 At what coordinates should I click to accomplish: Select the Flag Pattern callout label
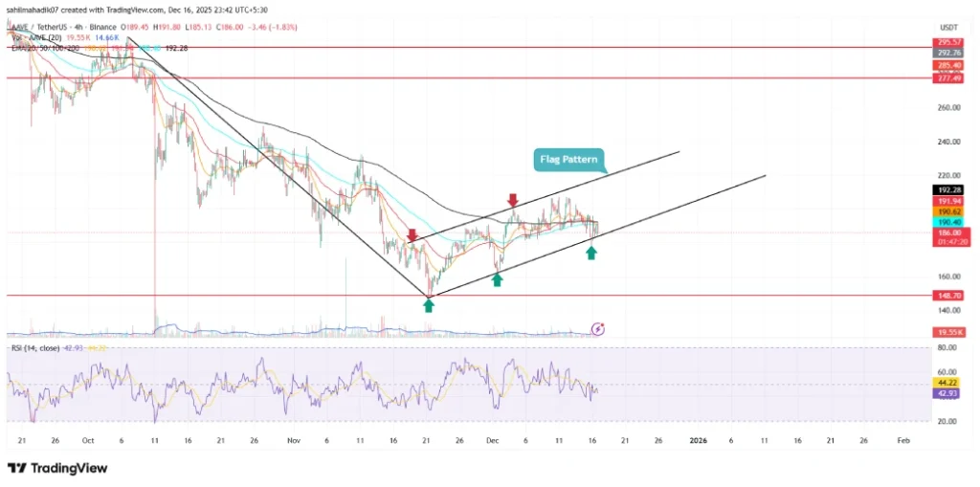[x=570, y=160]
